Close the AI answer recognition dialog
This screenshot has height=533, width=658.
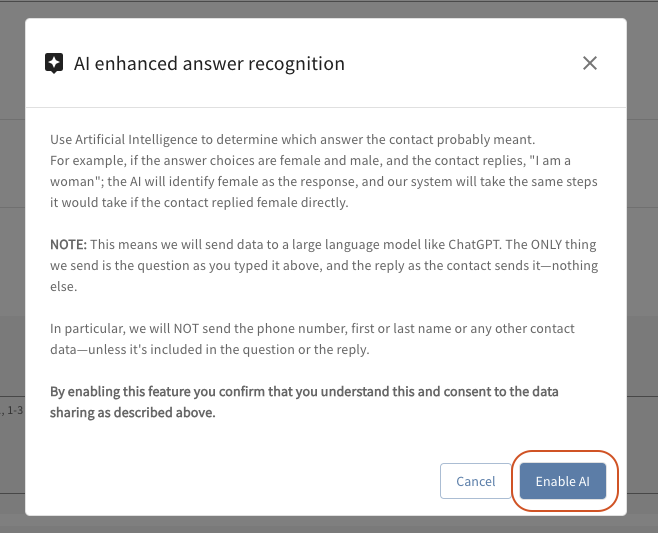pos(590,63)
